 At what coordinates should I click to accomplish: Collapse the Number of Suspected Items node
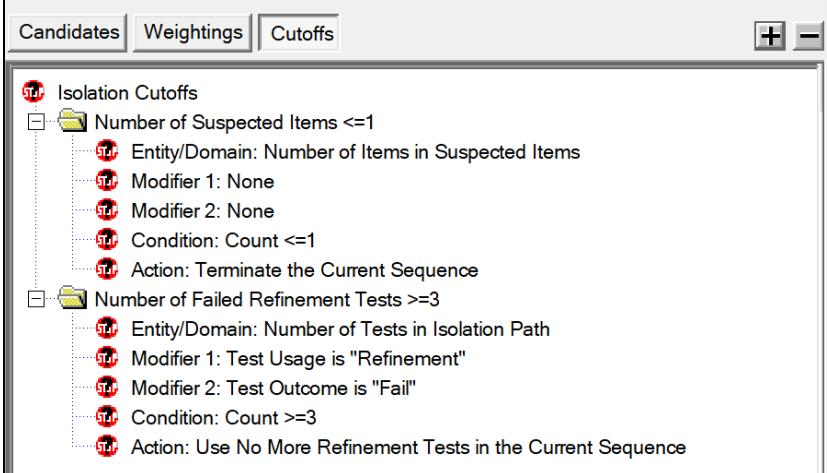coord(36,122)
